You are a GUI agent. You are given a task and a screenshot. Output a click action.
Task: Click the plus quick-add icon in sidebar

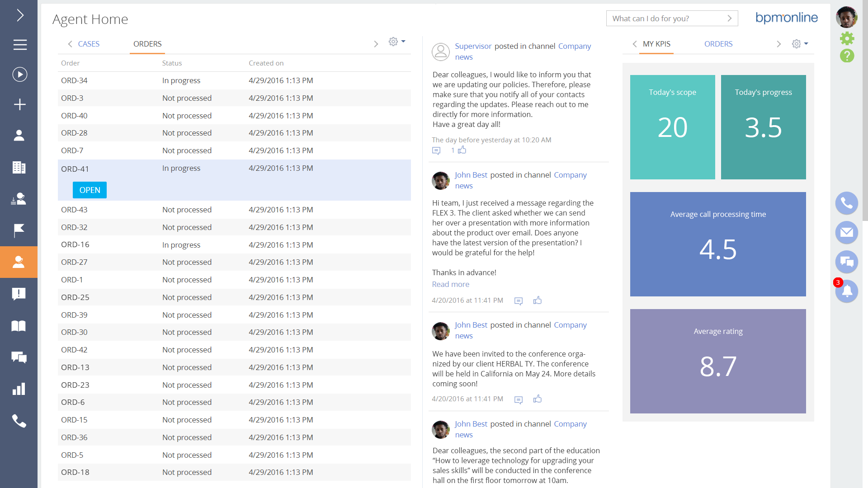[x=19, y=105]
